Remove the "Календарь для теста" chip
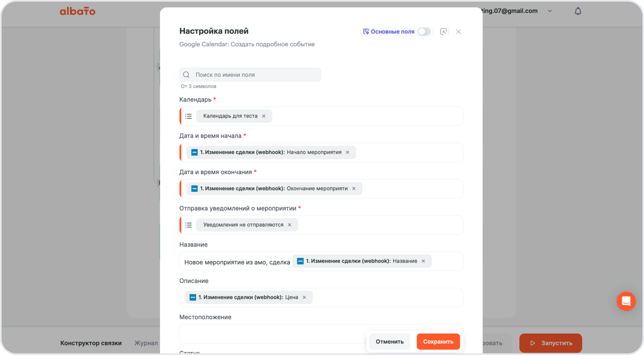 coord(264,116)
